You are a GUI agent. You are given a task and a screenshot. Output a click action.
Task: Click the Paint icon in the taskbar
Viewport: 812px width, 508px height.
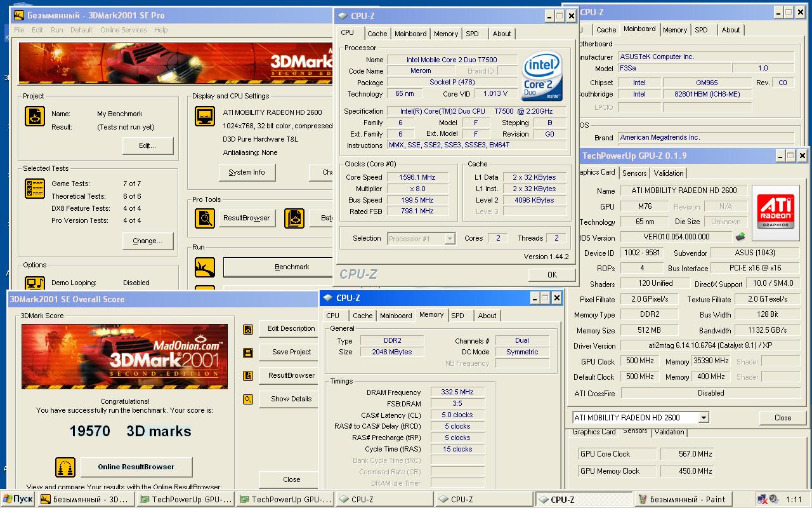[x=642, y=500]
